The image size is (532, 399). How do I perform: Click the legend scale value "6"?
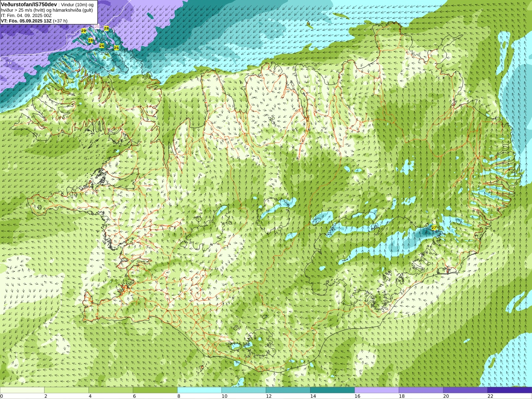tap(134, 396)
